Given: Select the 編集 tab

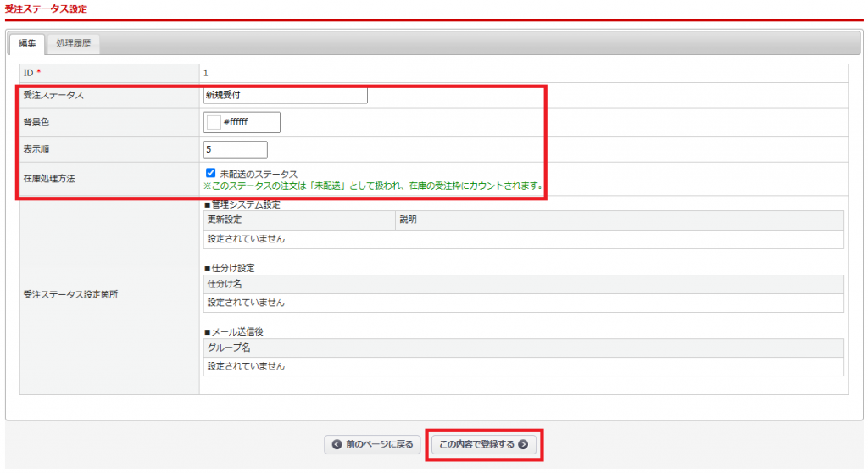Looking at the screenshot, I should coord(27,43).
